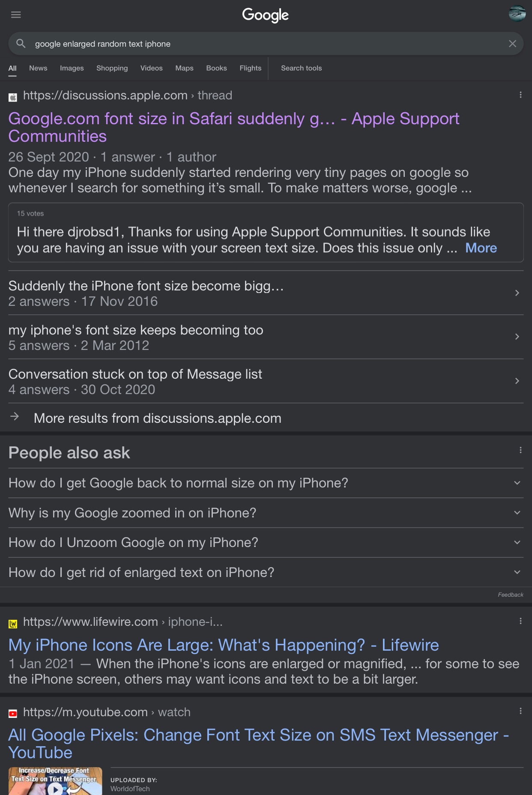The image size is (532, 795).
Task: Open three-dot menu for Lifewire result
Action: [x=520, y=621]
